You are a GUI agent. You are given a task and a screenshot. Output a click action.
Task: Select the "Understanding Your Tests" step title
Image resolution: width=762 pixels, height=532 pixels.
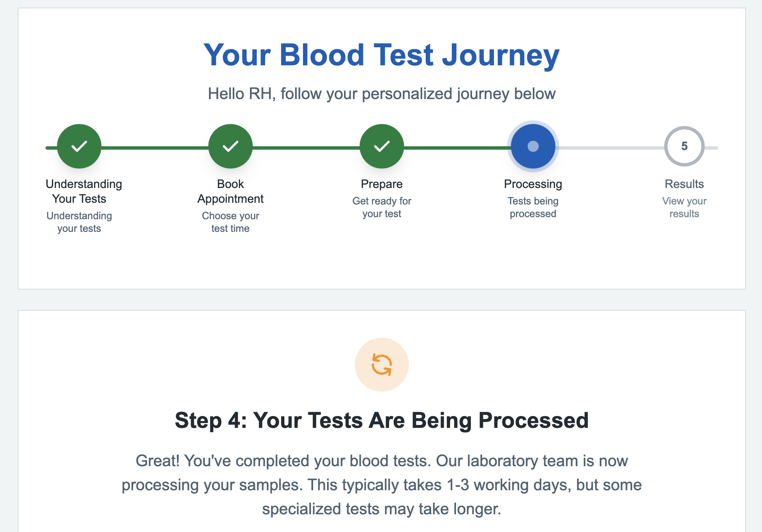pos(83,191)
